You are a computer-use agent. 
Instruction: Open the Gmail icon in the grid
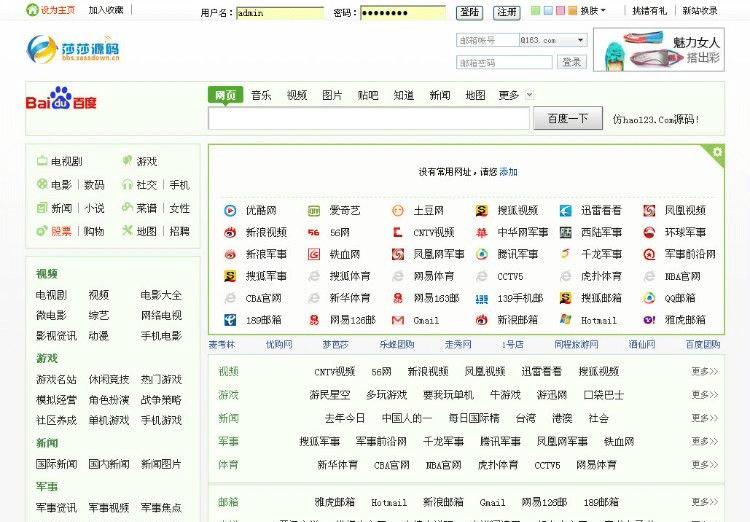click(x=398, y=320)
